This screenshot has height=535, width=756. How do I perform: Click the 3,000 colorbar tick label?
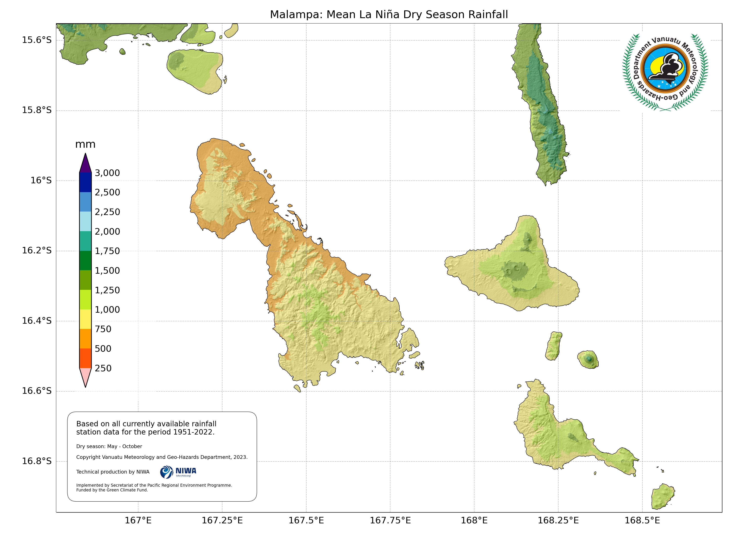pyautogui.click(x=107, y=173)
